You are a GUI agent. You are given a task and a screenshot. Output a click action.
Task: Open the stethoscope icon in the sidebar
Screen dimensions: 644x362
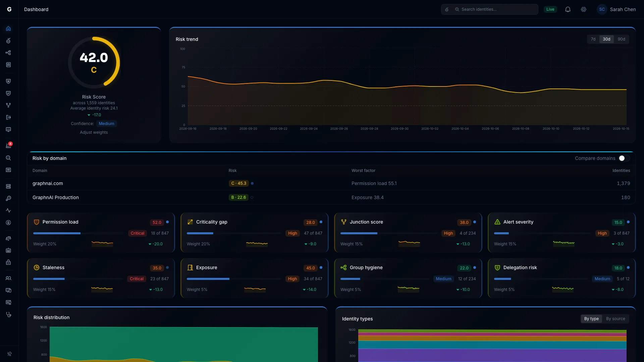[8, 314]
